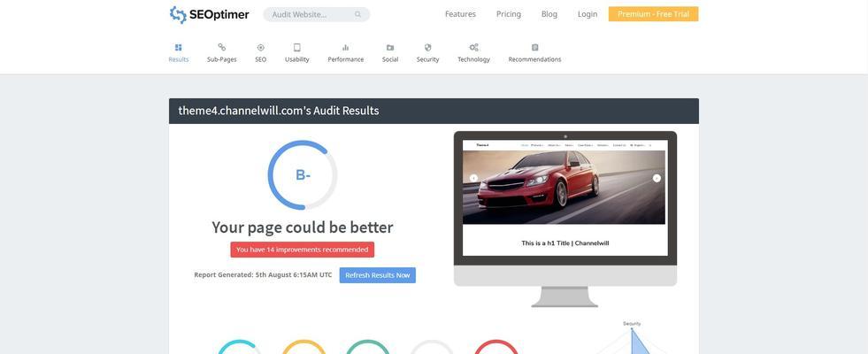This screenshot has width=868, height=354.
Task: Start the Premium Free Trial
Action: pos(653,14)
